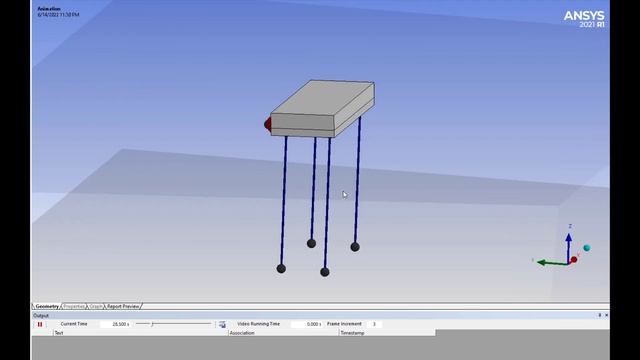Image resolution: width=640 pixels, height=360 pixels.
Task: Pause the animation playback
Action: point(40,324)
